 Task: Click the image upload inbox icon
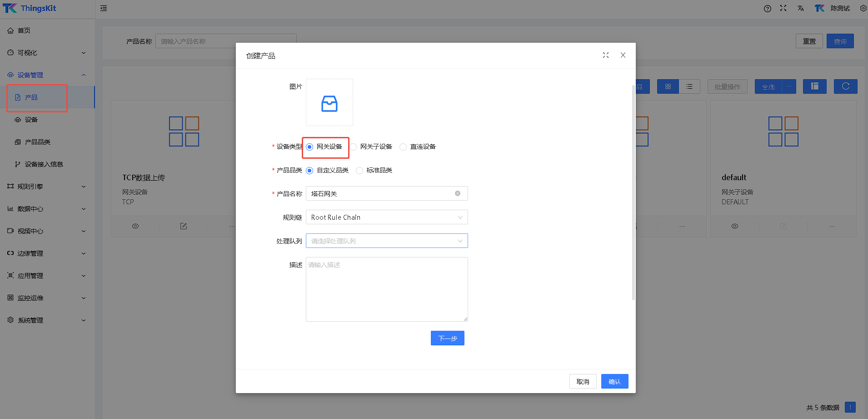click(329, 103)
